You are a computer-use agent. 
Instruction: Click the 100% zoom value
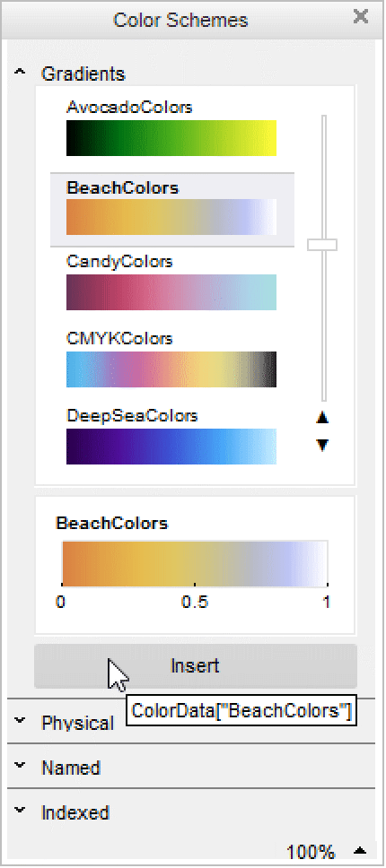(x=311, y=852)
